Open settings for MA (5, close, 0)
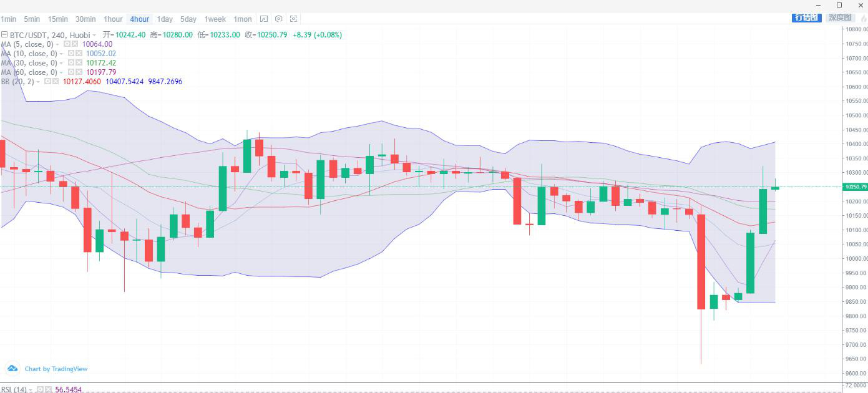This screenshot has width=868, height=393. (x=67, y=44)
